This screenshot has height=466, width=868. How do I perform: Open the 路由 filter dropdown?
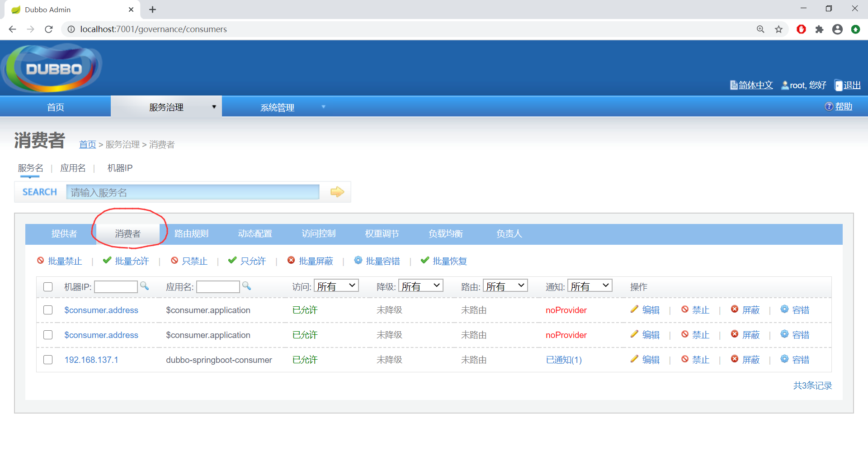(x=505, y=286)
